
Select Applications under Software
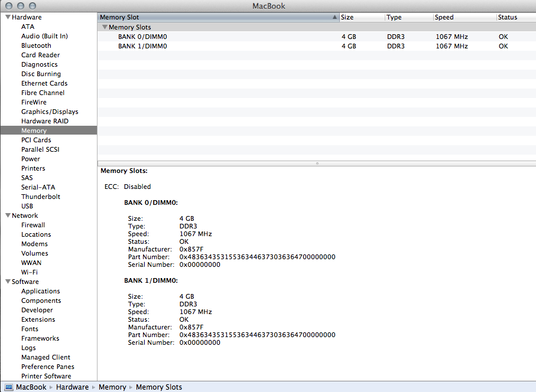40,291
